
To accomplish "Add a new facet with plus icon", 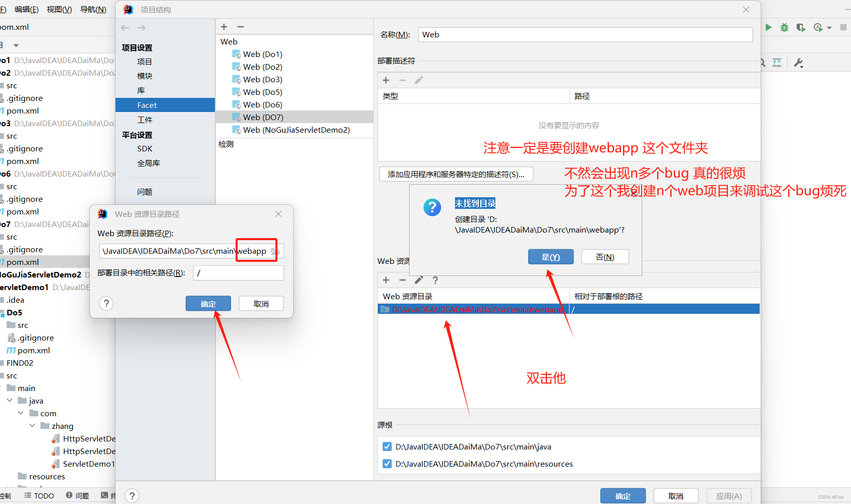I will tap(224, 27).
